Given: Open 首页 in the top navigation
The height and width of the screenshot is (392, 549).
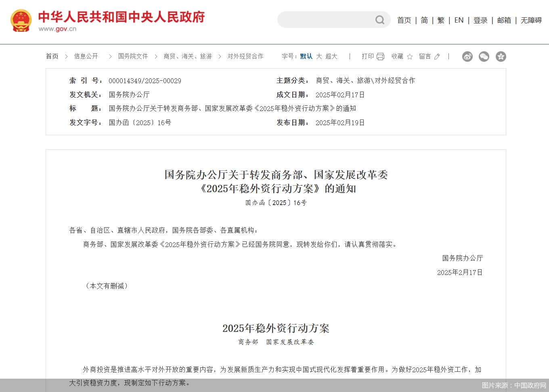Looking at the screenshot, I should click(404, 20).
